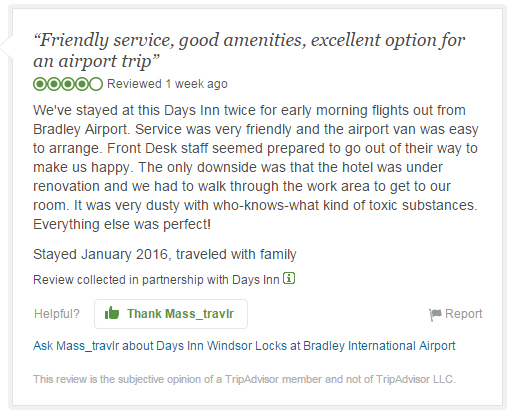
Task: Click the "an airport trip" title second line
Action: pyautogui.click(x=96, y=61)
